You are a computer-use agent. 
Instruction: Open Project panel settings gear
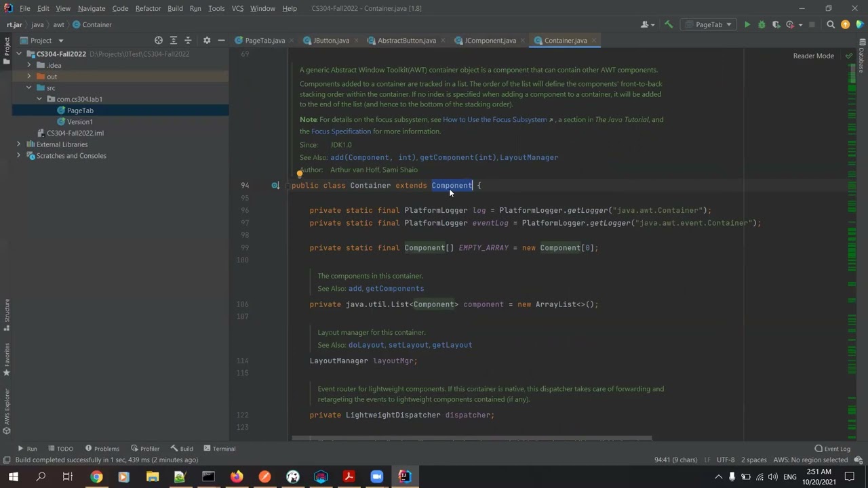(207, 41)
